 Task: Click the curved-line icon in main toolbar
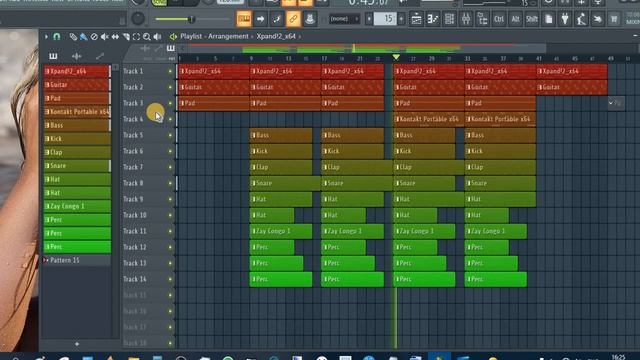pos(277,19)
